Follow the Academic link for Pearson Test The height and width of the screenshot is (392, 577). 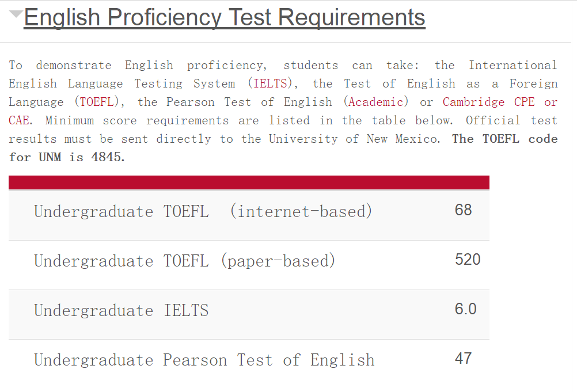click(376, 102)
